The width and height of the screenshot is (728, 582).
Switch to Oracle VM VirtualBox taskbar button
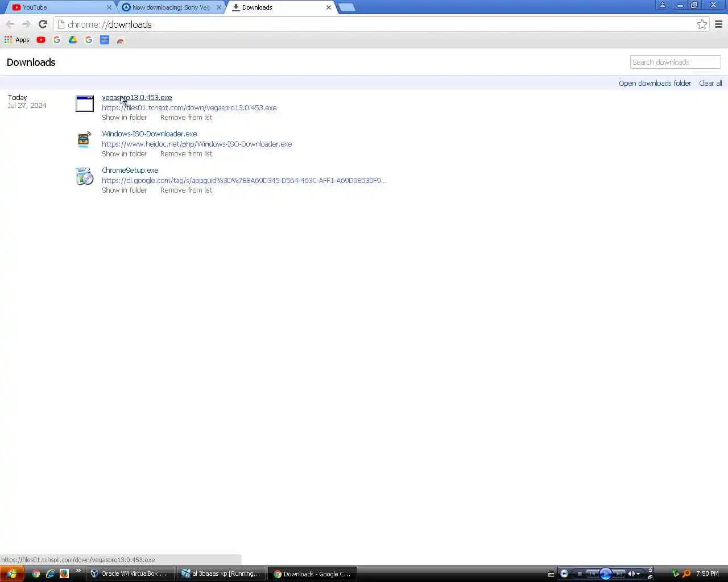pyautogui.click(x=130, y=573)
